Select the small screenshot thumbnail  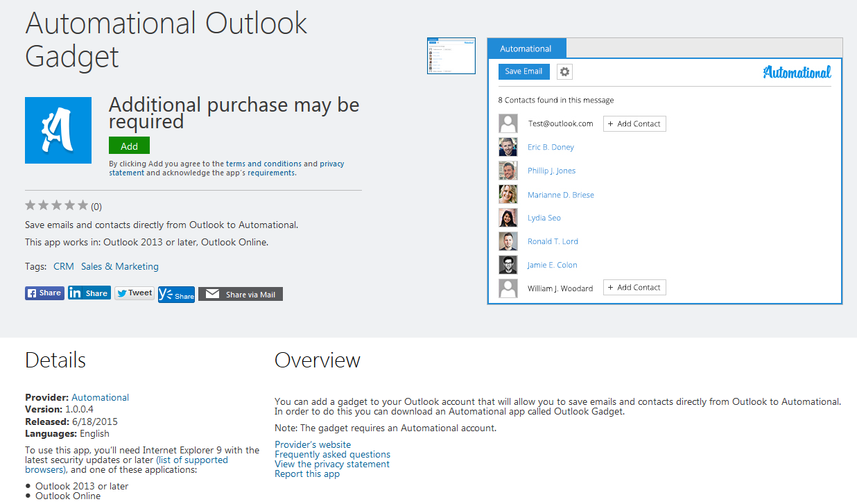point(451,55)
